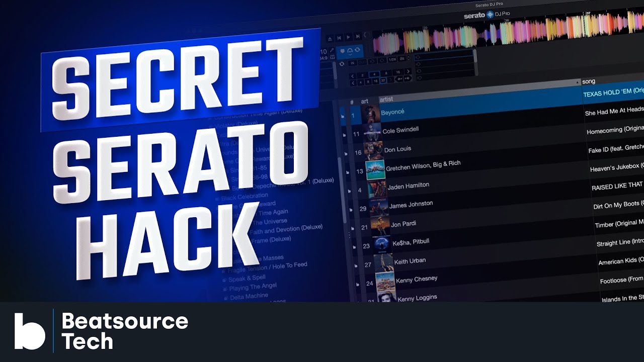Beat jump backward with the left block arrow

click(399, 78)
